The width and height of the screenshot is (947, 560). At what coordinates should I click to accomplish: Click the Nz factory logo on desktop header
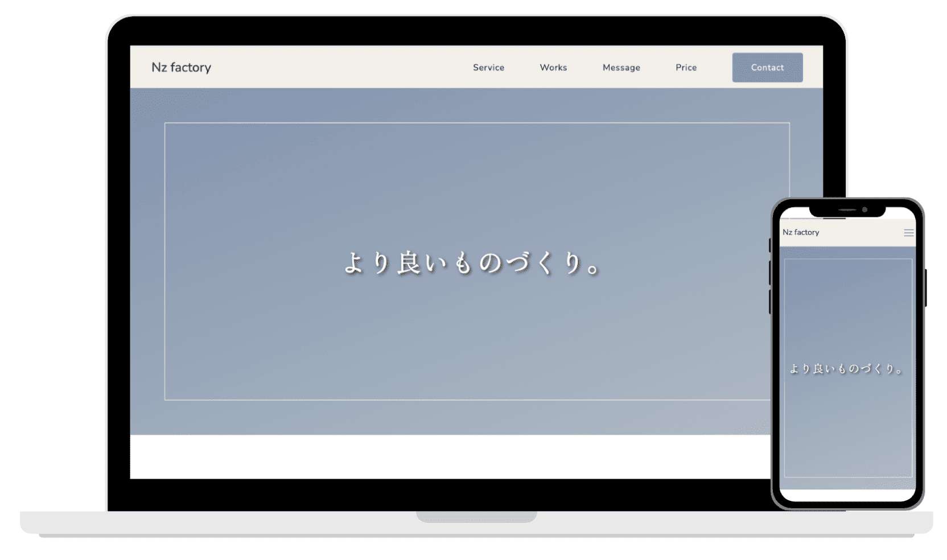coord(181,67)
